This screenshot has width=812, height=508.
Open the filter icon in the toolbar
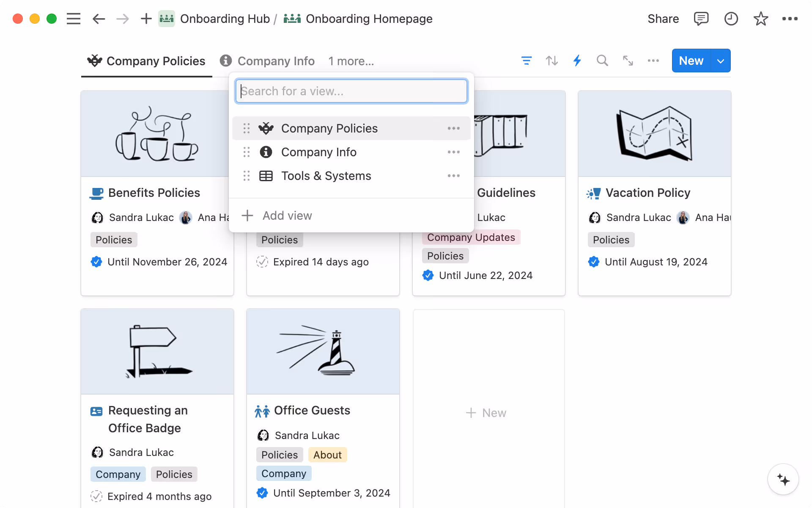click(x=526, y=61)
